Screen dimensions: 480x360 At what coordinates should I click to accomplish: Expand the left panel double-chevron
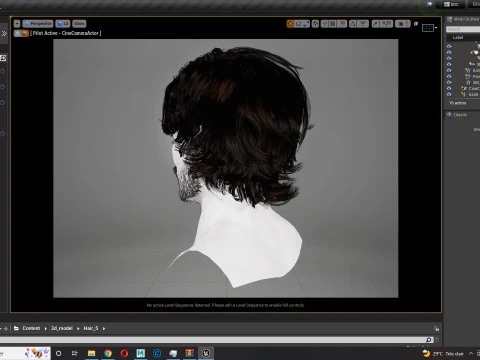click(x=4, y=33)
